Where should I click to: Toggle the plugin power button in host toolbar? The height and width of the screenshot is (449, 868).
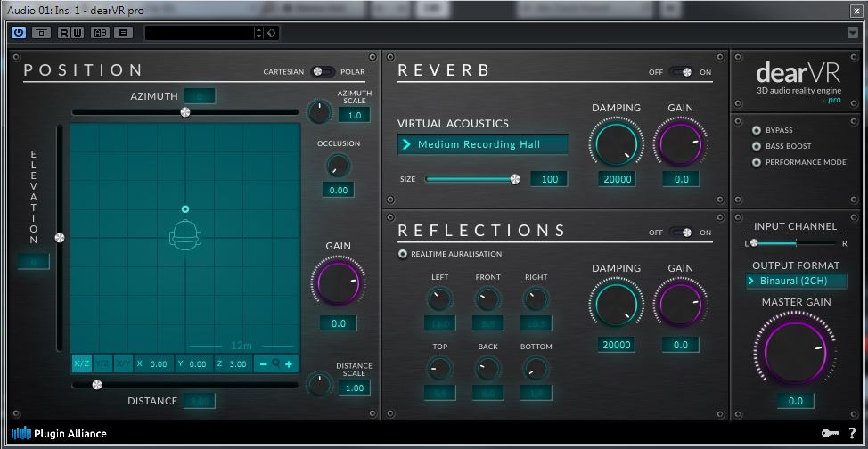tap(18, 33)
